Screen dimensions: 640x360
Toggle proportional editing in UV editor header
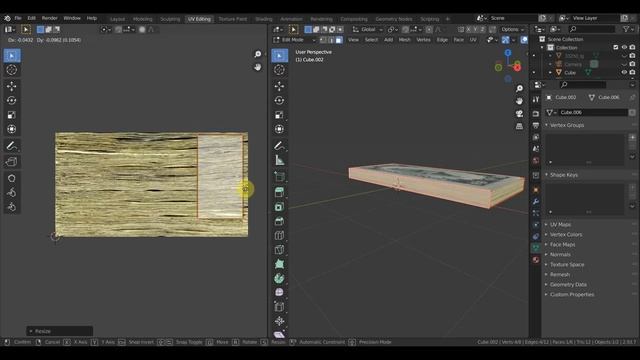click(142, 29)
